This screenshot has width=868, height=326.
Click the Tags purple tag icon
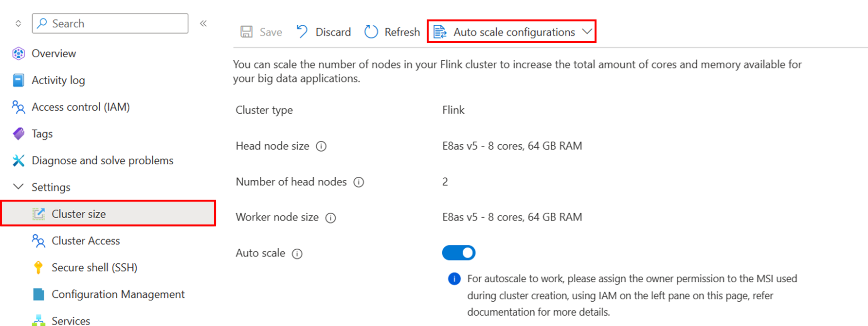pyautogui.click(x=18, y=134)
